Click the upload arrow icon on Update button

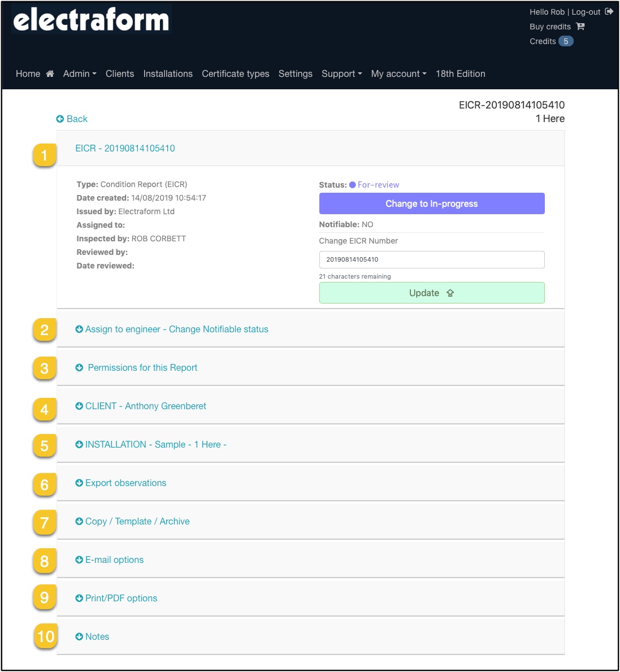450,293
